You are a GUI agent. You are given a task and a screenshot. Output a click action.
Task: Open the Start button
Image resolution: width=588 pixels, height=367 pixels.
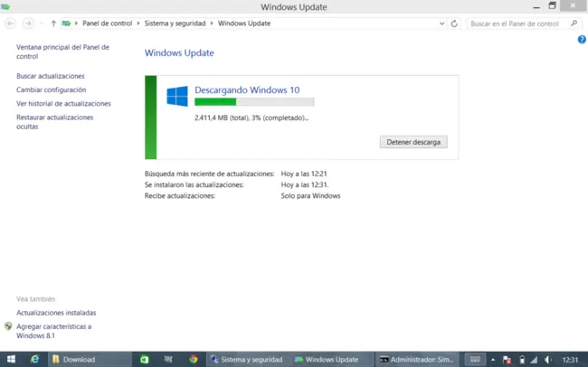11,360
